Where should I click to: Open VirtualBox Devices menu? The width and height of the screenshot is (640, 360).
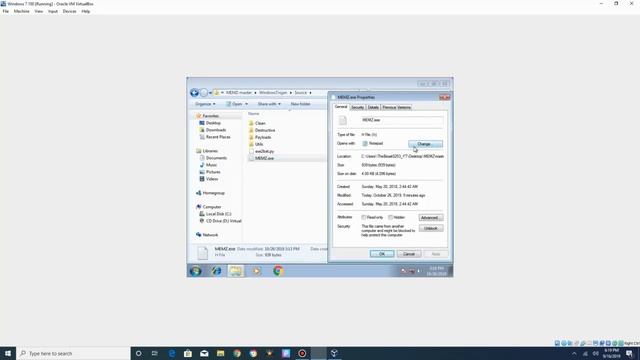coord(69,11)
